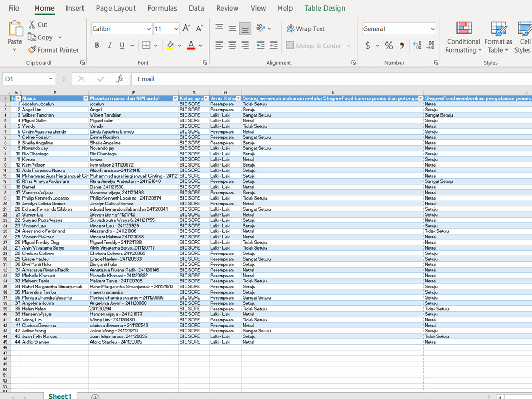Click the cell Aldric Stanley - 241120005

tap(134, 342)
